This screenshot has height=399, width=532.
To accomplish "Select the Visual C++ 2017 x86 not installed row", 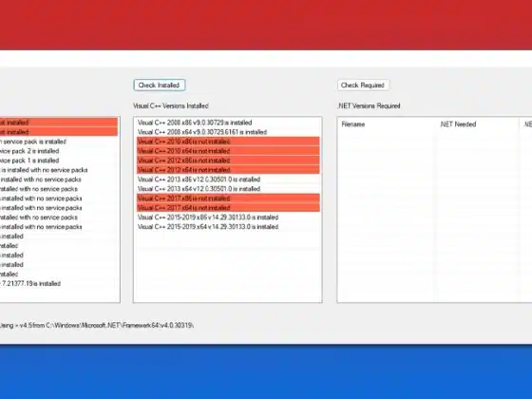I will point(228,199).
